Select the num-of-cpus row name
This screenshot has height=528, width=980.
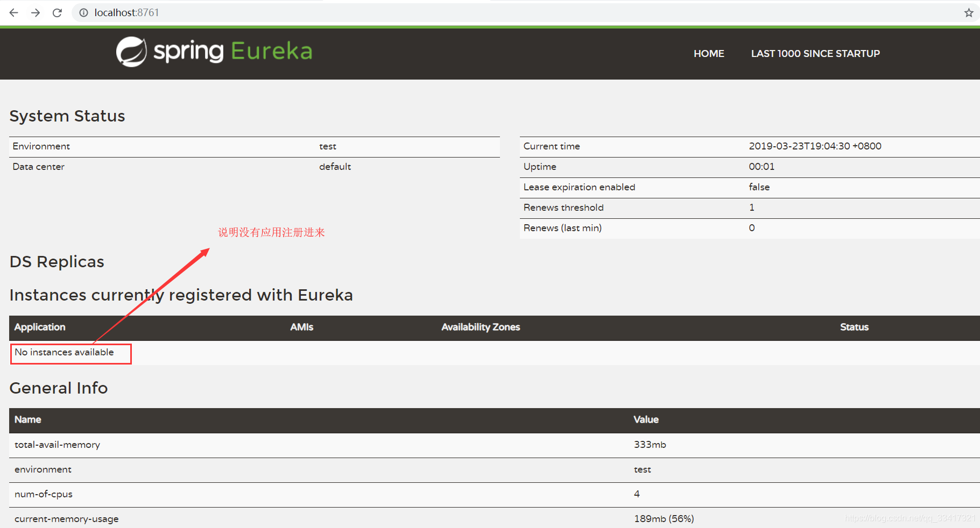[43, 494]
